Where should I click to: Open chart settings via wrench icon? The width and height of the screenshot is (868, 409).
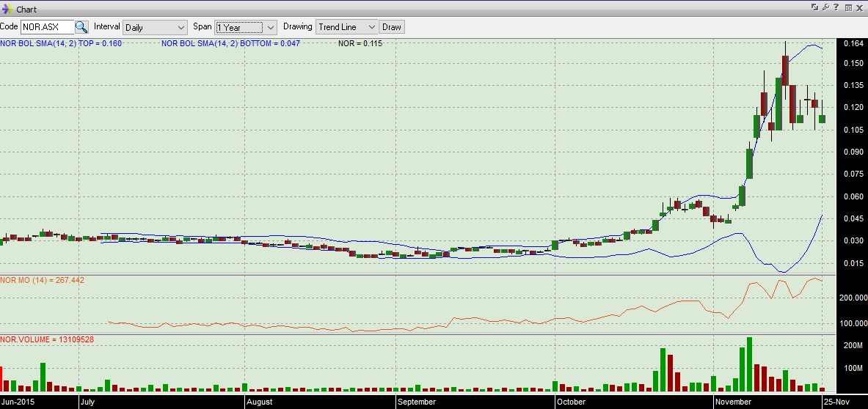tap(825, 7)
